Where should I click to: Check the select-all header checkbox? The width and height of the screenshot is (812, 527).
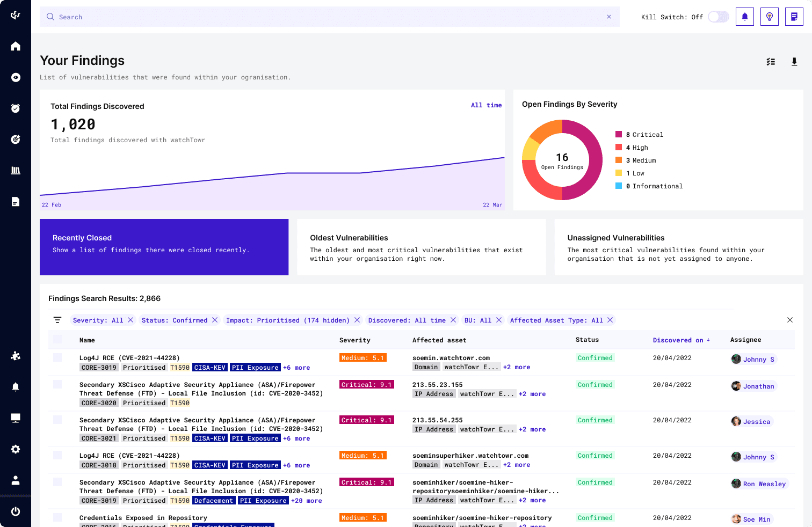(57, 339)
